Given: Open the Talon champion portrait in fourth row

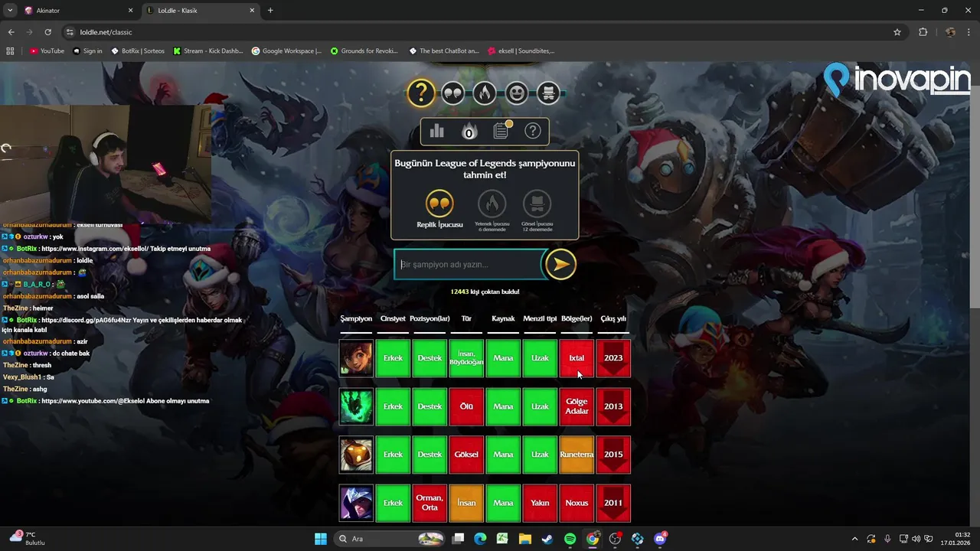Looking at the screenshot, I should (x=356, y=503).
